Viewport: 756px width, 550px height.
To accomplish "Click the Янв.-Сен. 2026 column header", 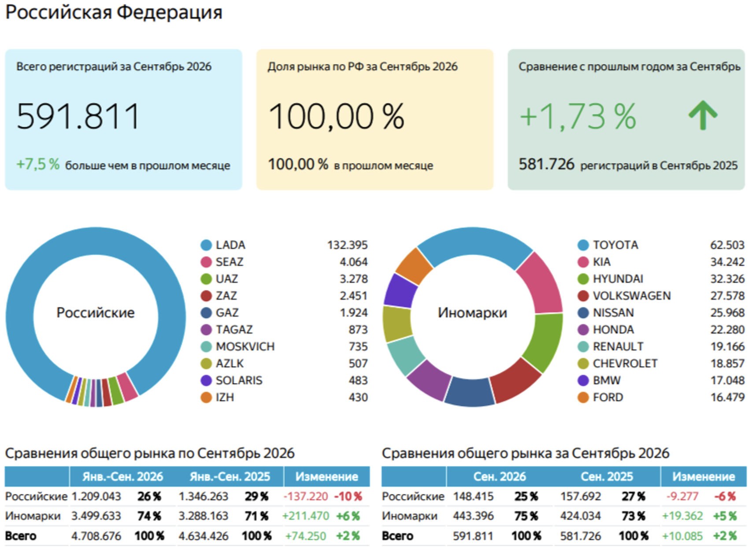I will click(x=123, y=477).
